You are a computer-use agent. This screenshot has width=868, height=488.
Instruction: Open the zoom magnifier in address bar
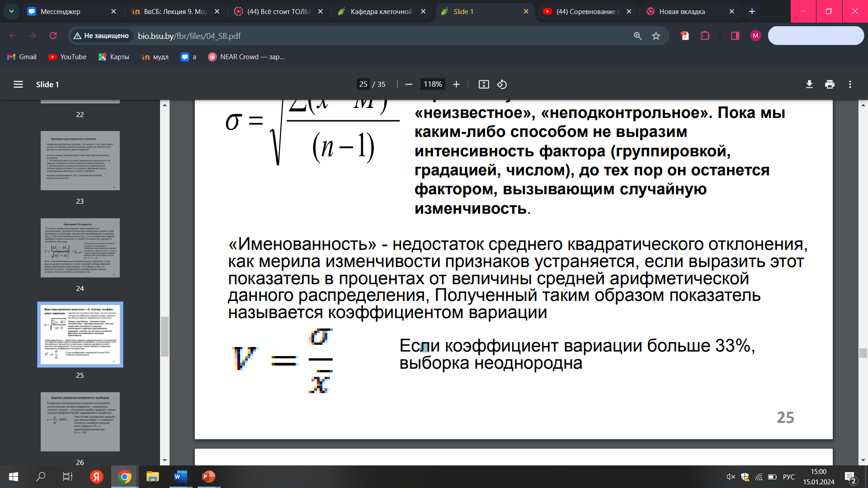(637, 36)
